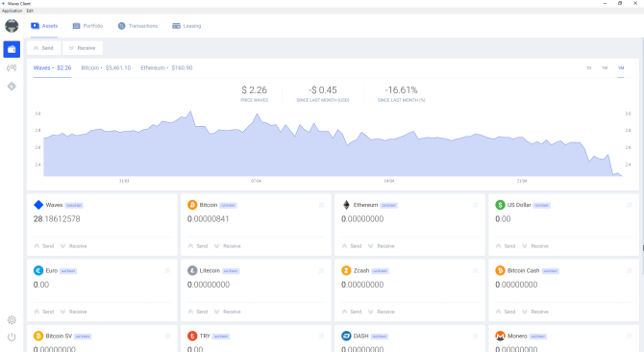Toggle favorite star on Litecoin card
Screen dimensions: 644x352
(322, 270)
